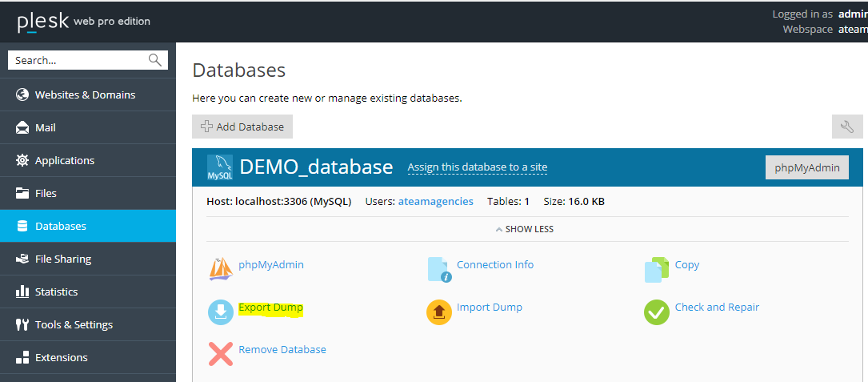Open Websites & Domains menu item
Viewport: 868px width, 382px height.
click(x=88, y=94)
